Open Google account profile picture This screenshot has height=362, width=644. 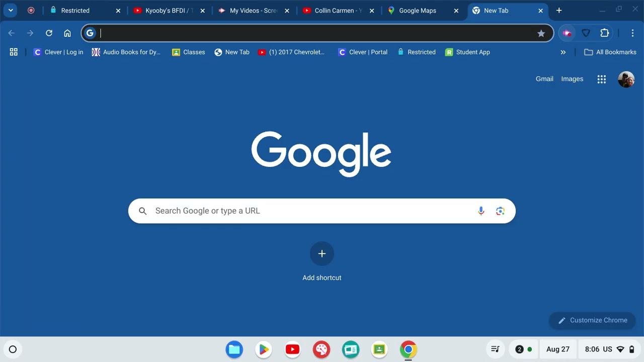tap(626, 79)
